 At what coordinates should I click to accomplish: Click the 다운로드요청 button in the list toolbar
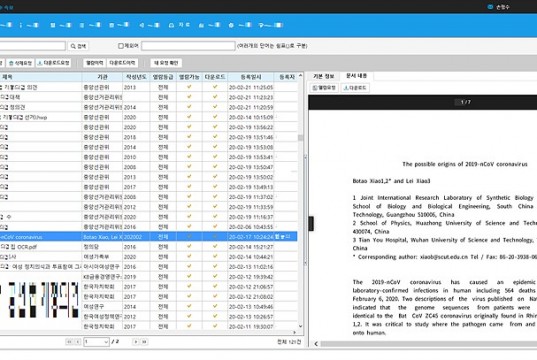tap(53, 63)
